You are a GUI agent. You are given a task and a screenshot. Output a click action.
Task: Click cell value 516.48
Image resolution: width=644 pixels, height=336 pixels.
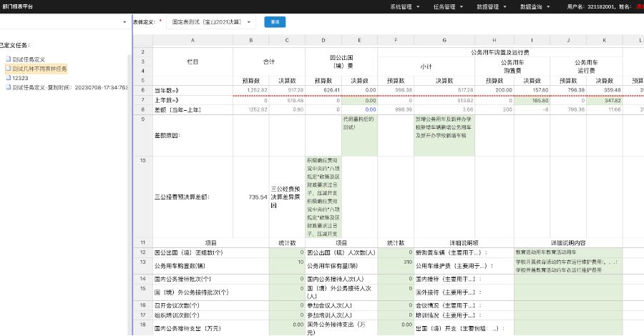tap(287, 100)
